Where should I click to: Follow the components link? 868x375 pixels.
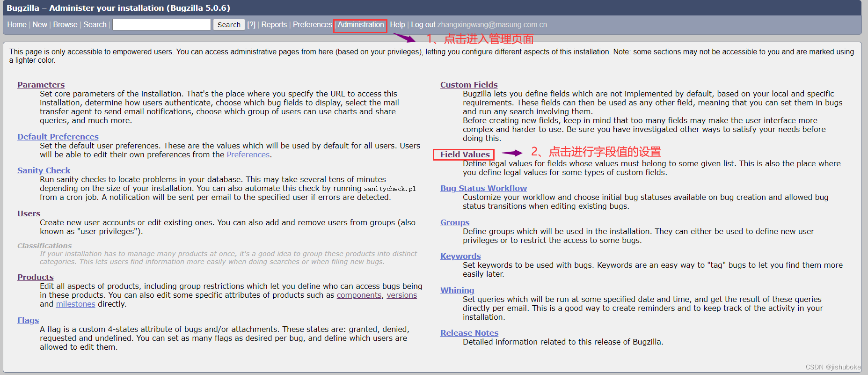click(x=359, y=295)
